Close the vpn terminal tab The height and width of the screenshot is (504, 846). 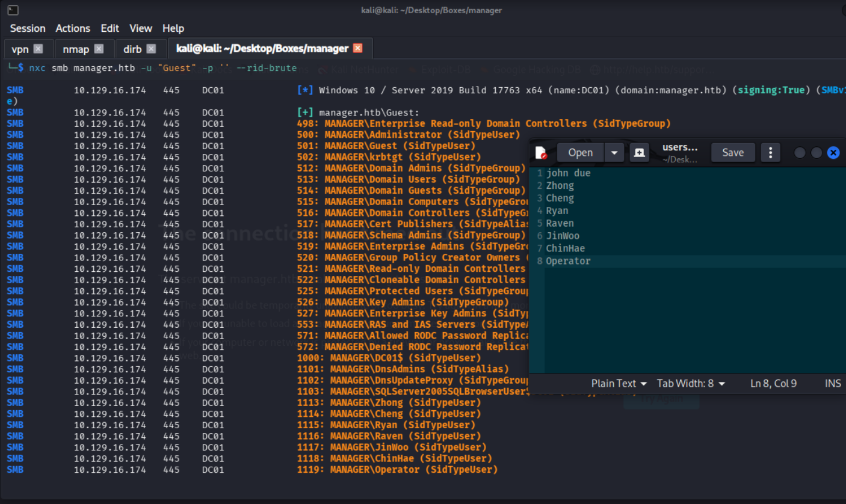tap(39, 49)
